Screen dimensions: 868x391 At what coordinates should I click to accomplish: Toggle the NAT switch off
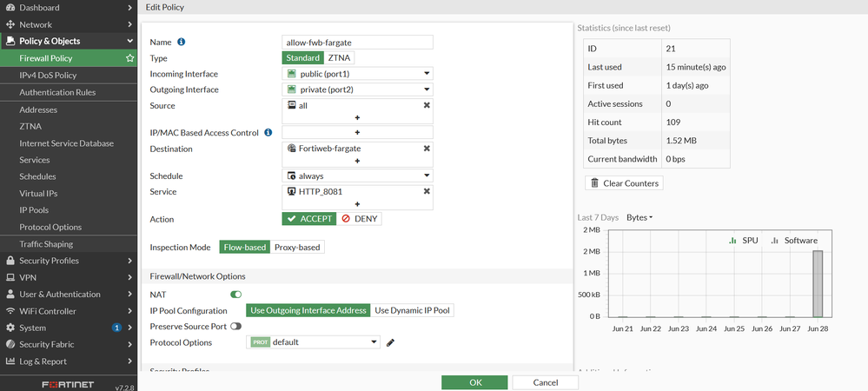coord(235,295)
